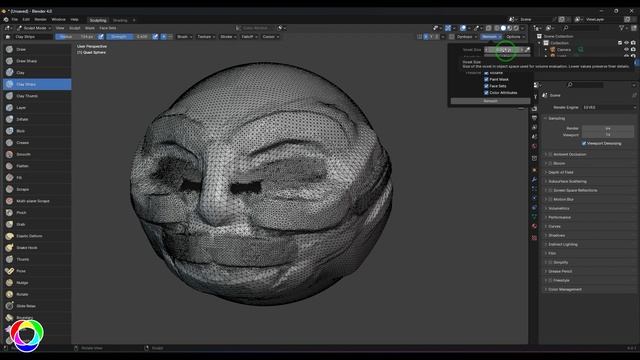Open the Tool properties tab icon
The image size is (640, 360).
pos(535,96)
